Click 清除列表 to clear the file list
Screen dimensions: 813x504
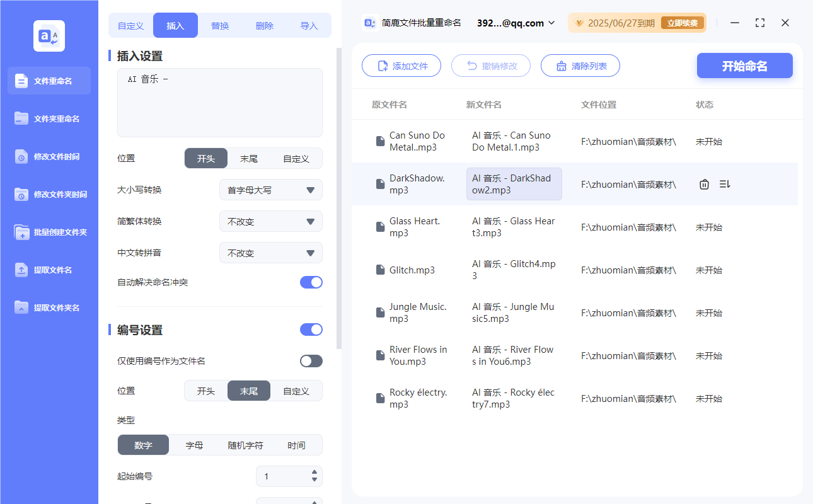580,66
